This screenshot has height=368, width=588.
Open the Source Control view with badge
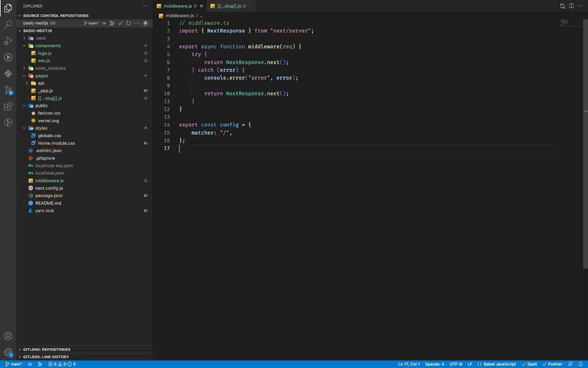(x=8, y=91)
